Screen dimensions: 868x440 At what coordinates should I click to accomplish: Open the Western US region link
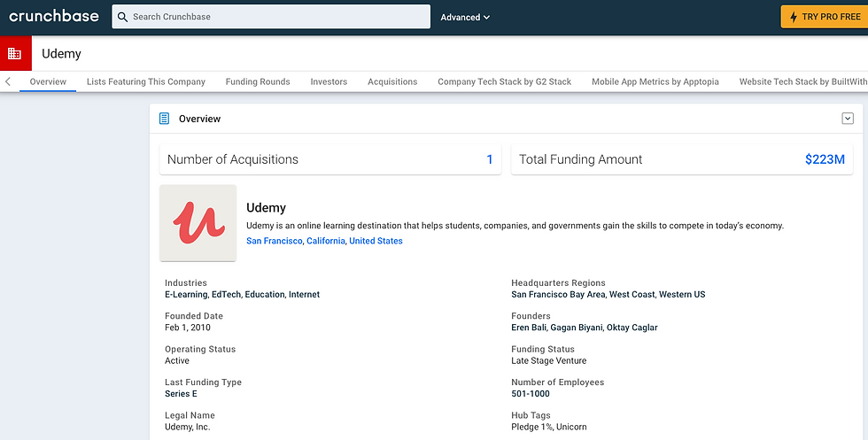click(x=682, y=295)
